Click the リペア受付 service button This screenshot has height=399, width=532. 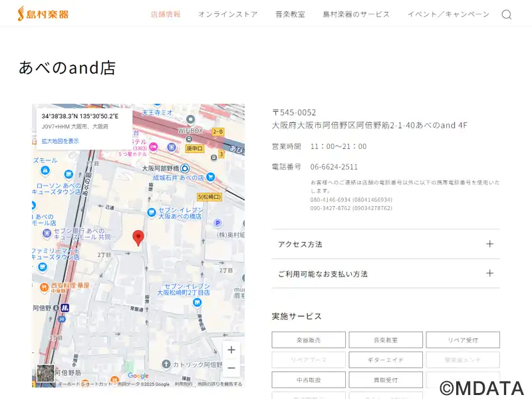[463, 340]
